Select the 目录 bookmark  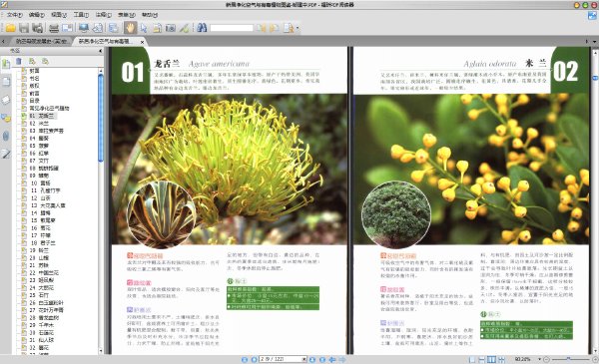point(34,101)
